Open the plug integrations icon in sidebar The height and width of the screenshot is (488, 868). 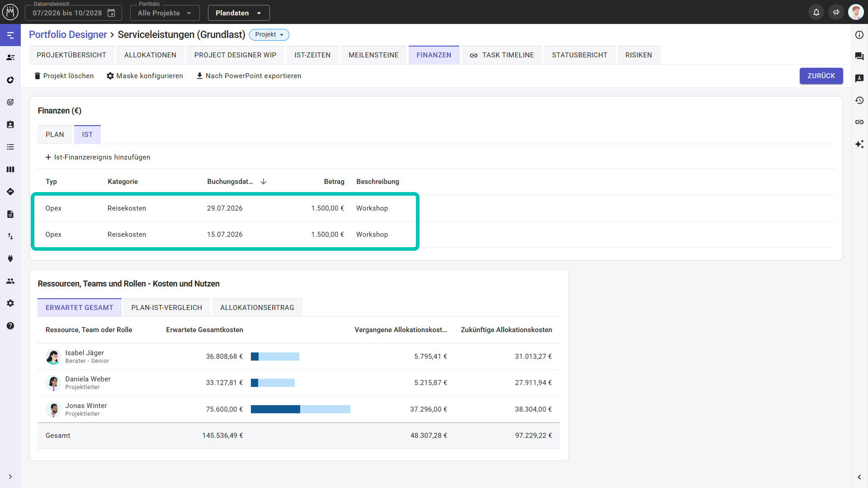[x=10, y=258]
